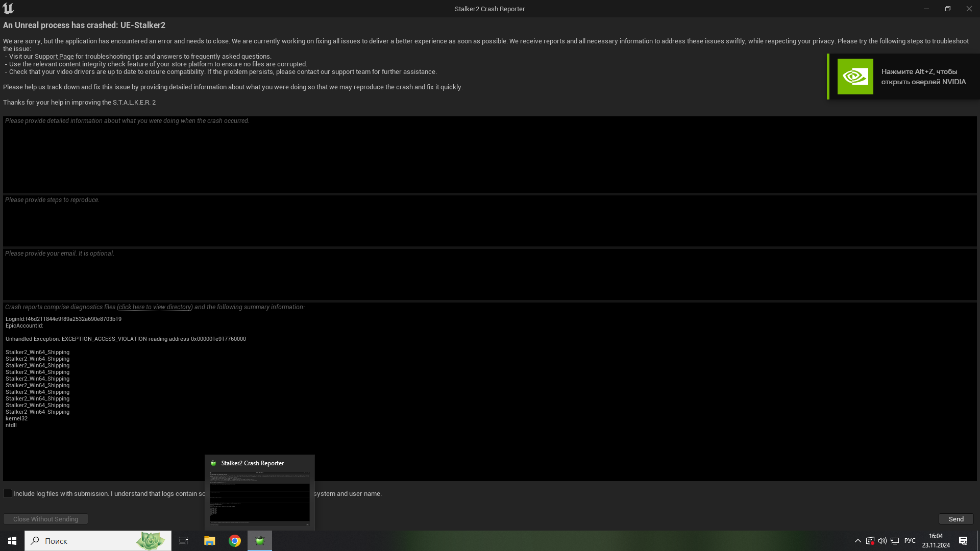Screen dimensions: 980x551
Task: Click the Unreal Engine logo icon
Action: 8,8
